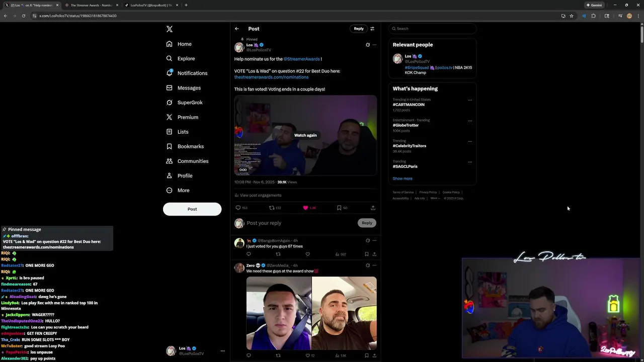Image resolution: width=644 pixels, height=362 pixels.
Task: Click the browser back arrow
Action: [6, 16]
